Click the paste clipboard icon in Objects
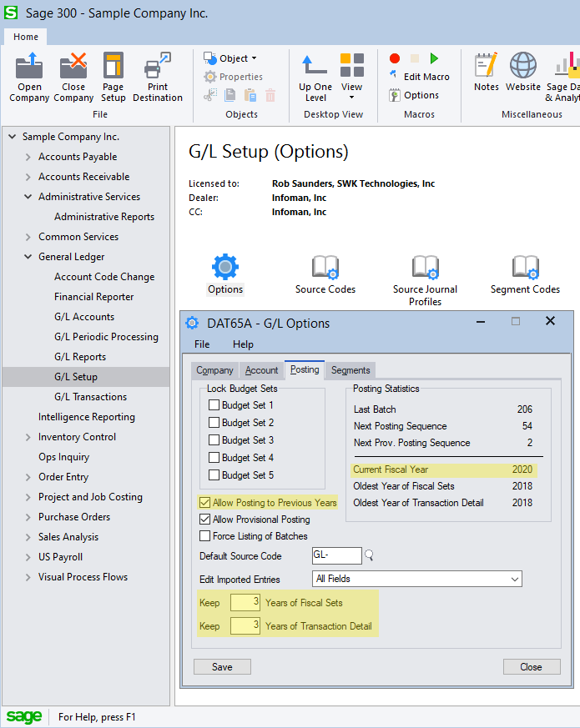This screenshot has width=580, height=728. pos(250,95)
